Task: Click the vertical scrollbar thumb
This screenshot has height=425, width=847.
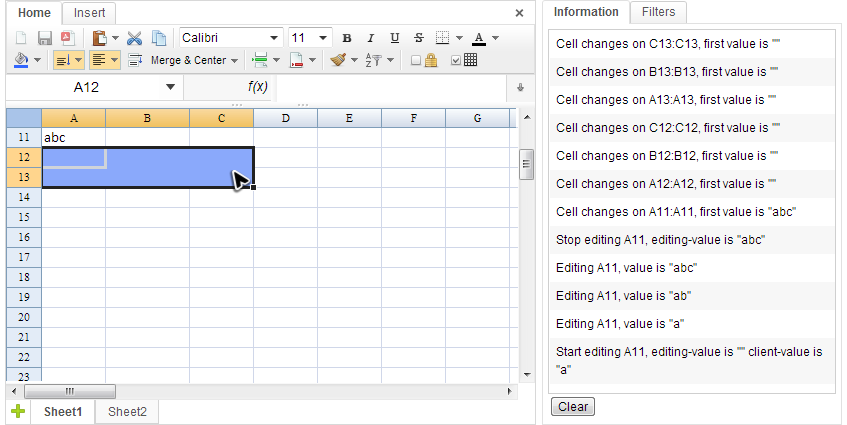Action: [527, 164]
